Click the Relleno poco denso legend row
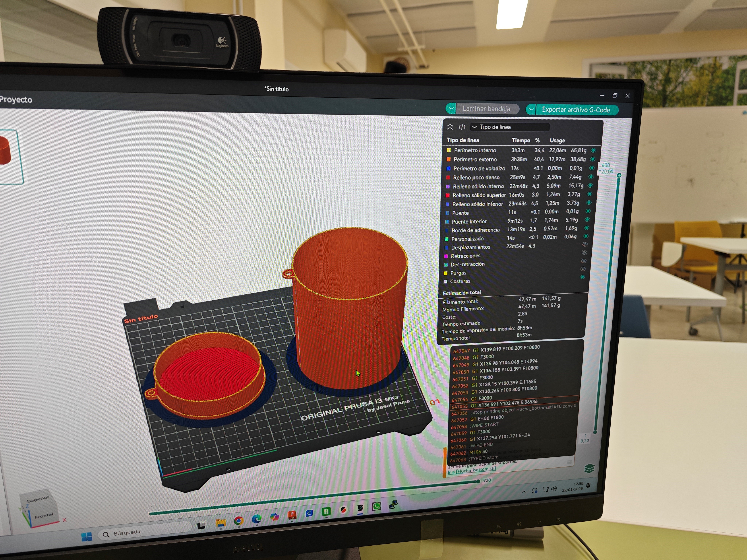Viewport: 747px width, 560px height. click(476, 178)
